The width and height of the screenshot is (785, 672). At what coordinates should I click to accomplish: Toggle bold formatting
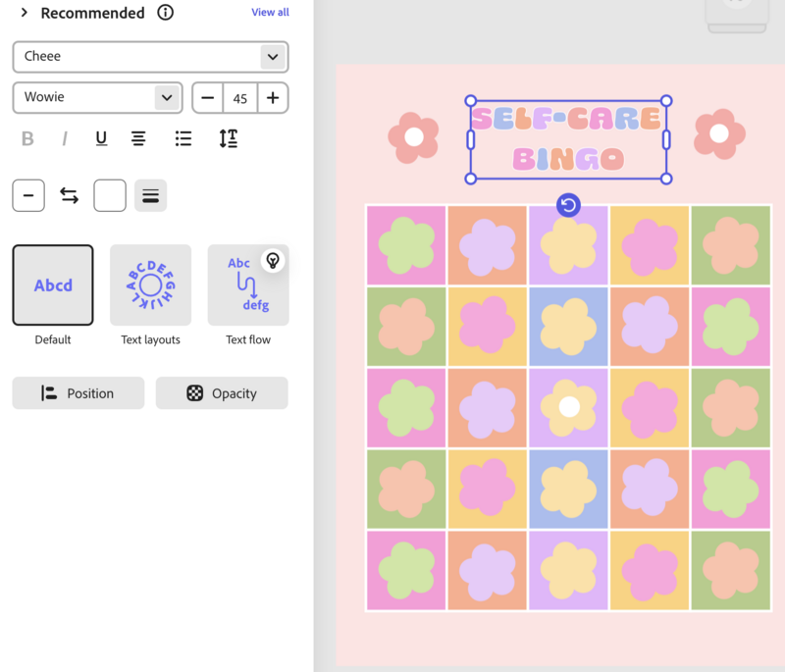[27, 138]
